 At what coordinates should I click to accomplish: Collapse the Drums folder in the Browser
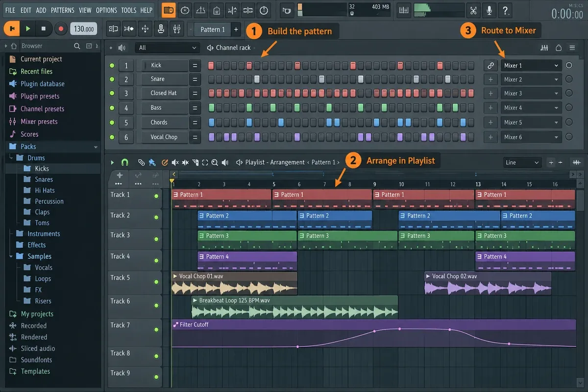point(11,158)
